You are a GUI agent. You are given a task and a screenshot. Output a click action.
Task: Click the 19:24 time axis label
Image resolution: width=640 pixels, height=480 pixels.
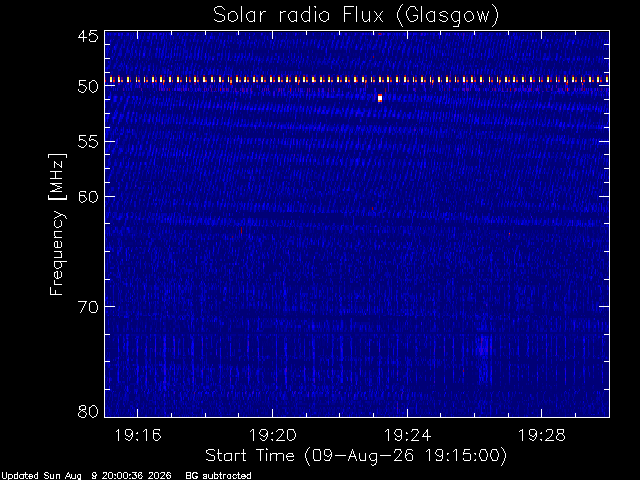tap(407, 435)
